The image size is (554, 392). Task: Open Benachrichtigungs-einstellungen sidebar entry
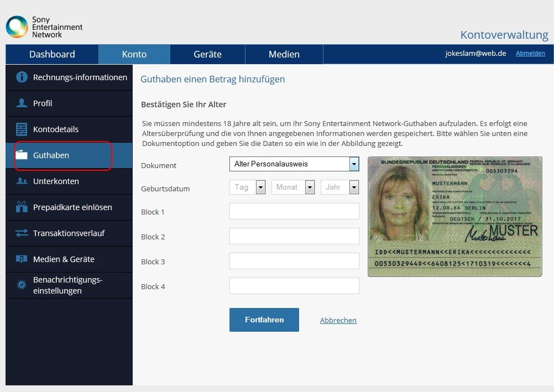pyautogui.click(x=69, y=285)
